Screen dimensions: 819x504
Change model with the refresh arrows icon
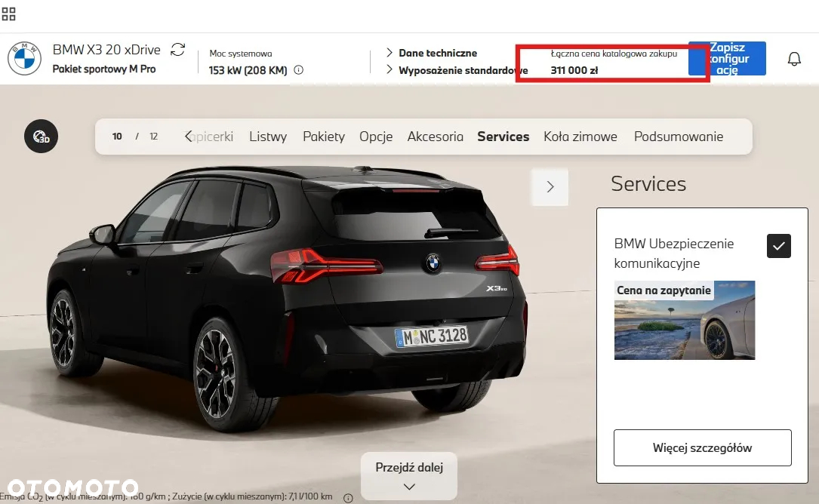point(178,50)
